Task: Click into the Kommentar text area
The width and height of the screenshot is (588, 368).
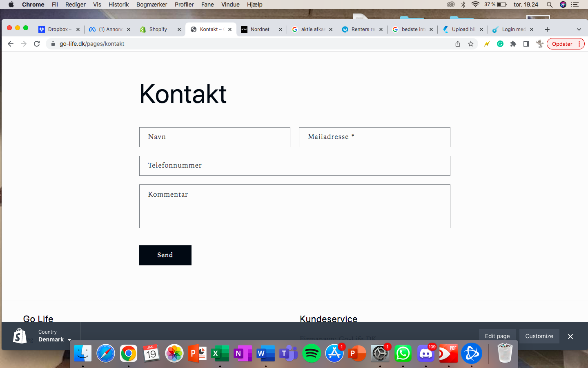Action: pos(294,206)
